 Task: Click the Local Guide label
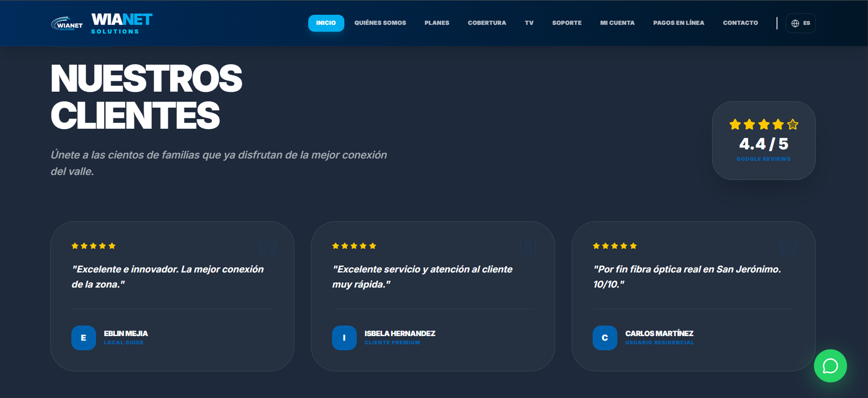point(124,343)
